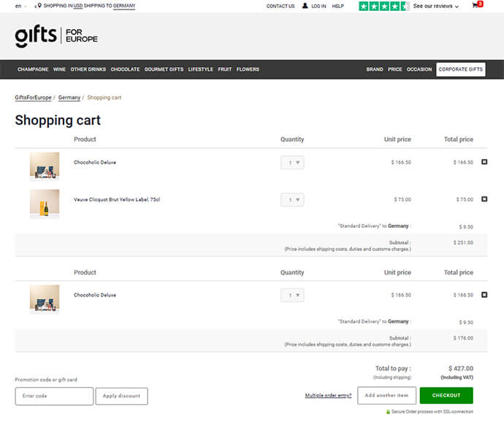
Task: Open the Champagne menu
Action: [33, 69]
